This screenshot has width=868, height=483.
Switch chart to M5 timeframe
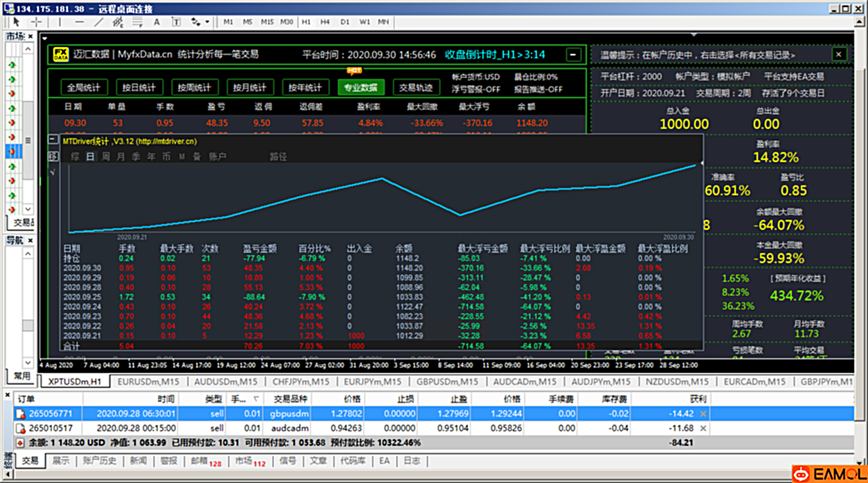coord(248,22)
